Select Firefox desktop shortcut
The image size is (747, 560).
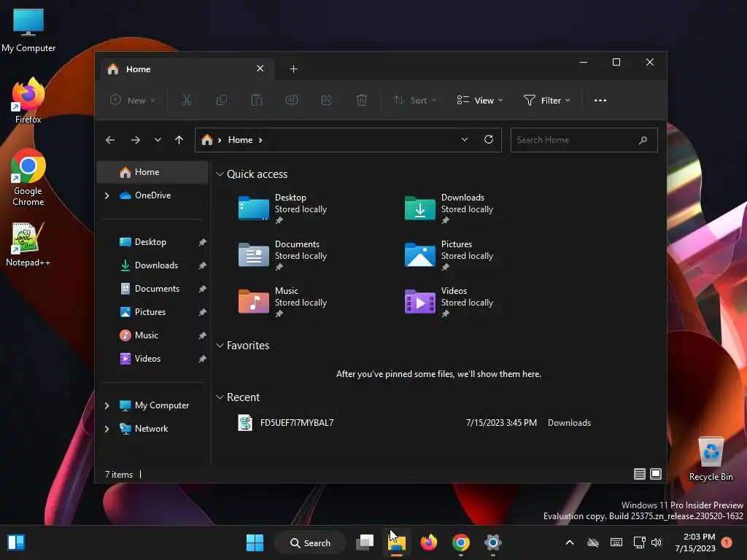[28, 101]
